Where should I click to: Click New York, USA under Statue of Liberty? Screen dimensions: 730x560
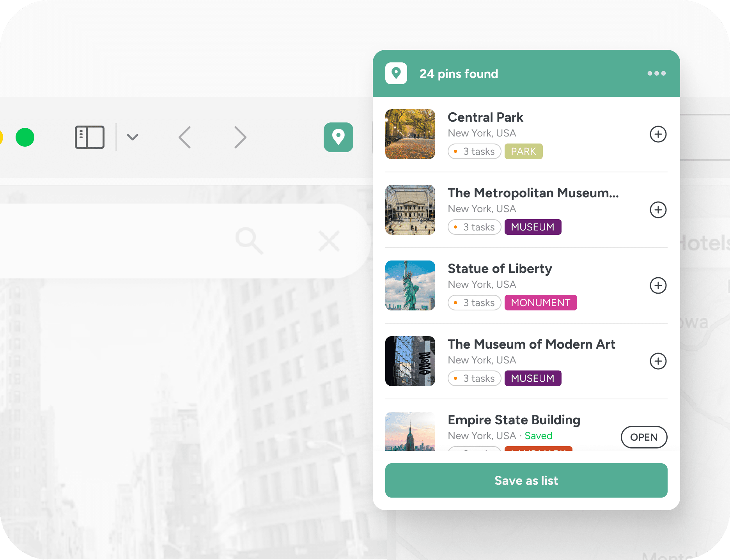coord(482,284)
